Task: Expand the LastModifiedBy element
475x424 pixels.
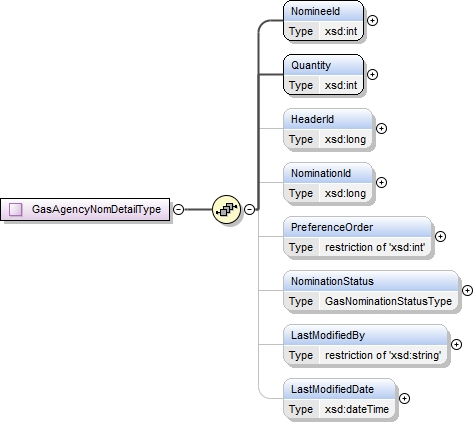Action: pyautogui.click(x=456, y=344)
